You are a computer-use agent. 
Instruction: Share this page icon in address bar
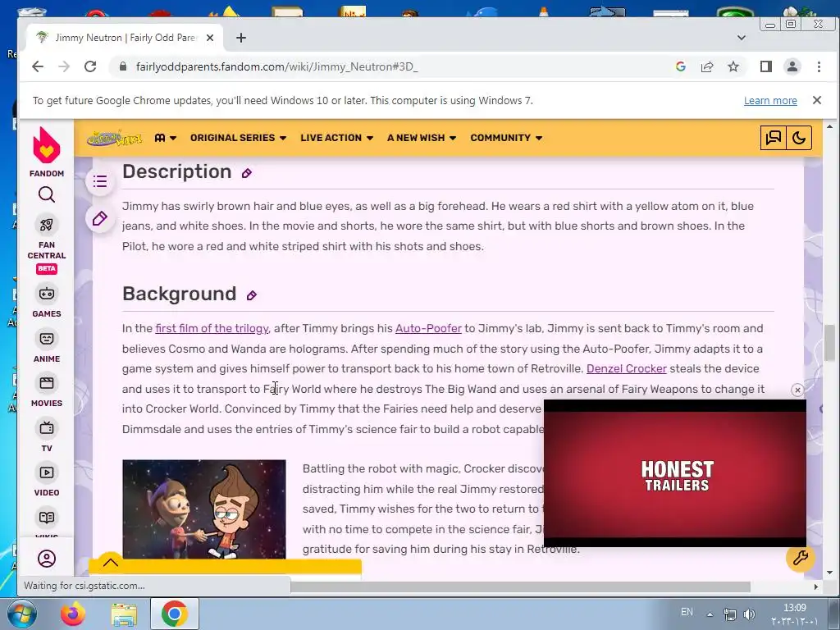click(x=707, y=66)
